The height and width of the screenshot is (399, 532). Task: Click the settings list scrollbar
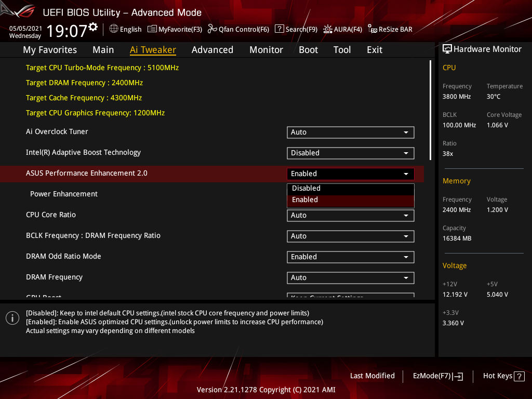click(430, 110)
